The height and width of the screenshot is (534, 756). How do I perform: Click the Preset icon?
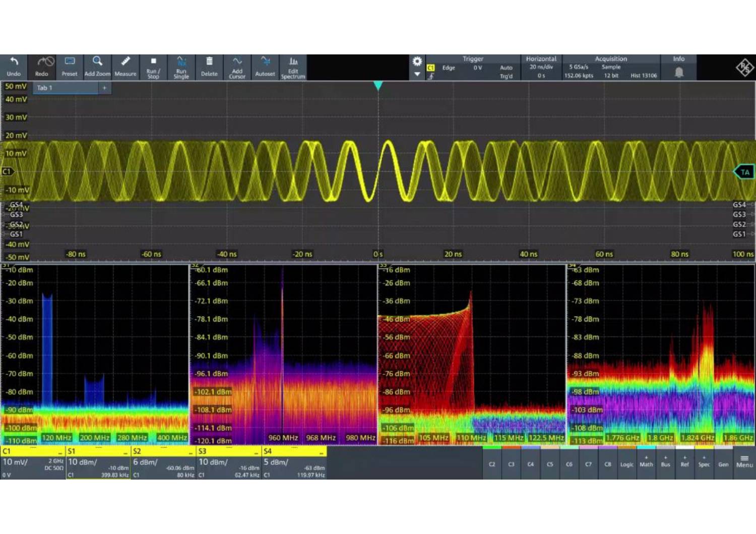coord(70,67)
